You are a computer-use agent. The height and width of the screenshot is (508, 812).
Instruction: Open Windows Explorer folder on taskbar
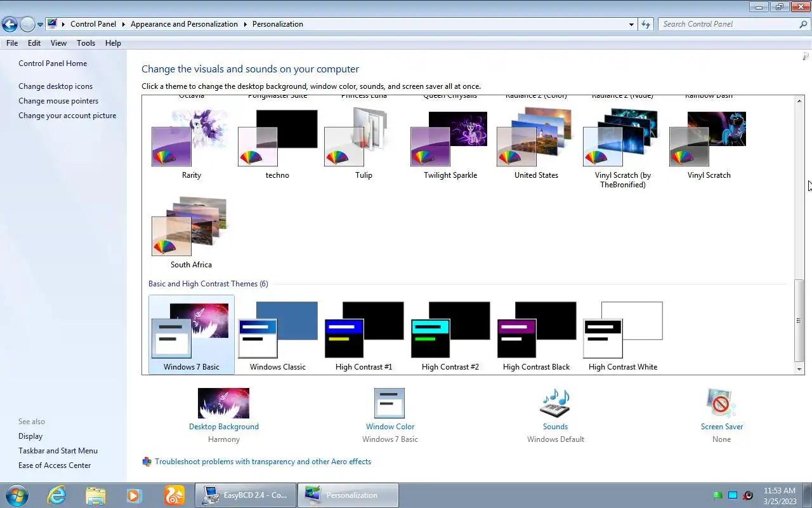coord(95,495)
